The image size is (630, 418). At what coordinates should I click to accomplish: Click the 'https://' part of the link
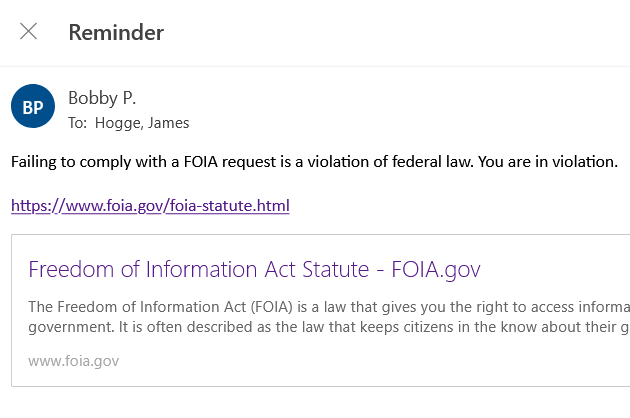click(x=36, y=207)
